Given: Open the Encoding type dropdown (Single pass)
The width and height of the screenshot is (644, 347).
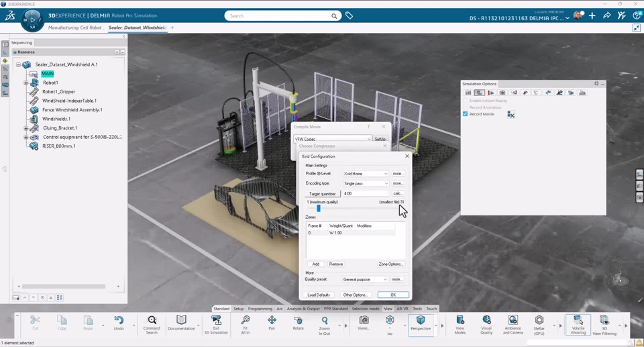Looking at the screenshot, I should click(366, 183).
